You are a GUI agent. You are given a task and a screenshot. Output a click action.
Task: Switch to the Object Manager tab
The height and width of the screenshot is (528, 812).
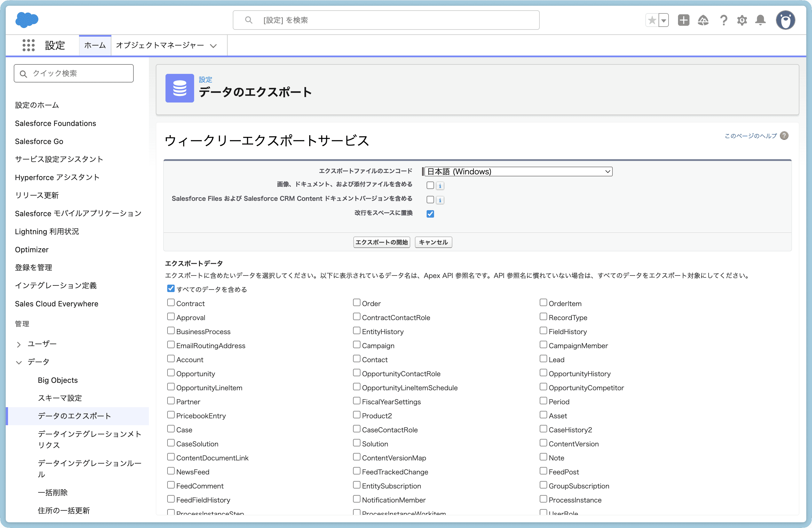click(x=160, y=45)
